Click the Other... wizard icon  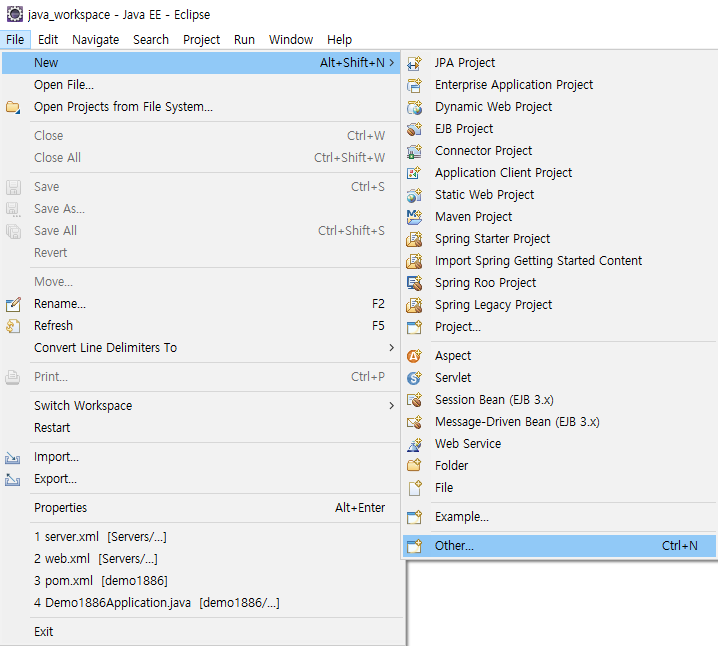pos(414,546)
